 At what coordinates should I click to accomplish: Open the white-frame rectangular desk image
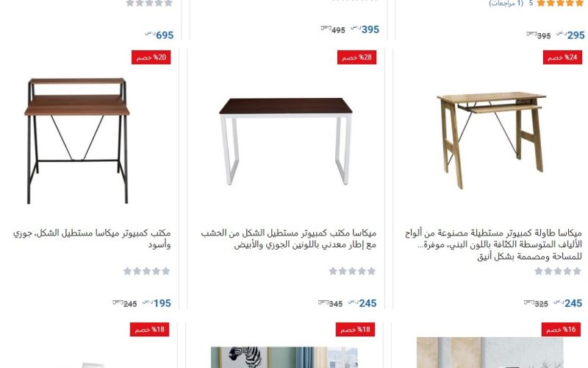286,141
